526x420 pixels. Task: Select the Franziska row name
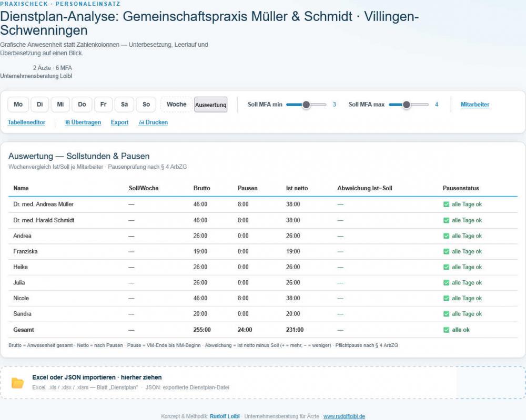click(25, 251)
